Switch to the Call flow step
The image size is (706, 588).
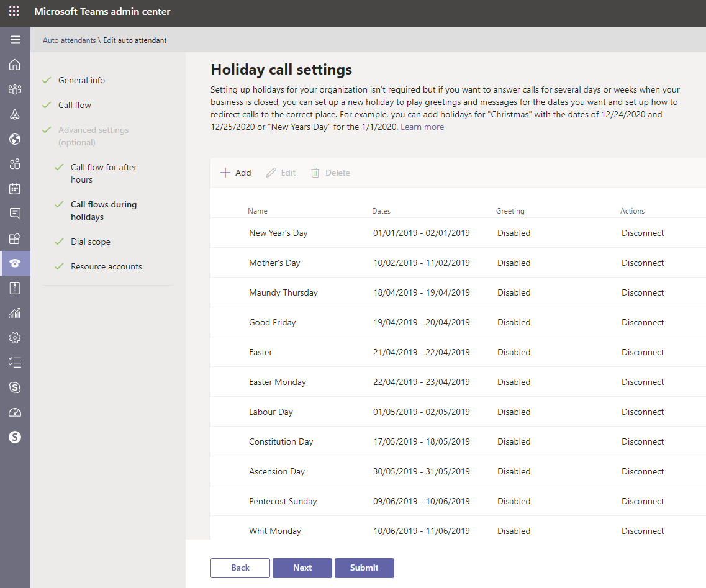click(x=75, y=104)
